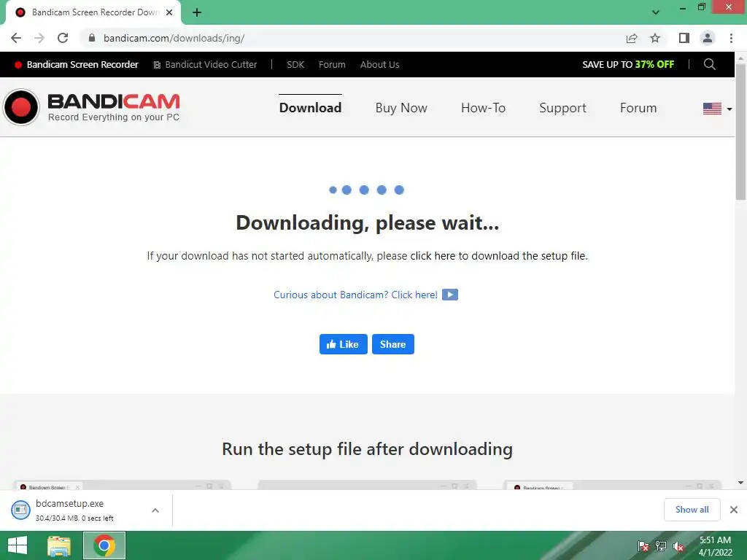Select the Download menu item
Viewport: 747px width, 560px height.
click(310, 108)
